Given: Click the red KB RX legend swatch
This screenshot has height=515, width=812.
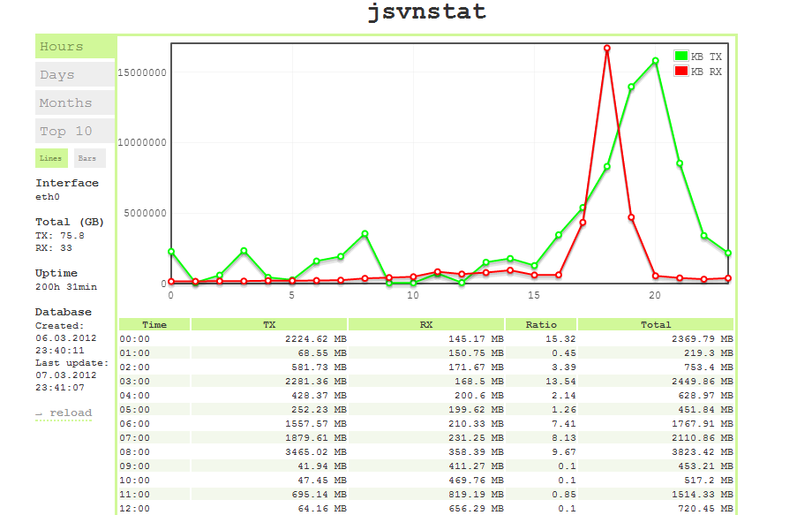Looking at the screenshot, I should click(681, 71).
